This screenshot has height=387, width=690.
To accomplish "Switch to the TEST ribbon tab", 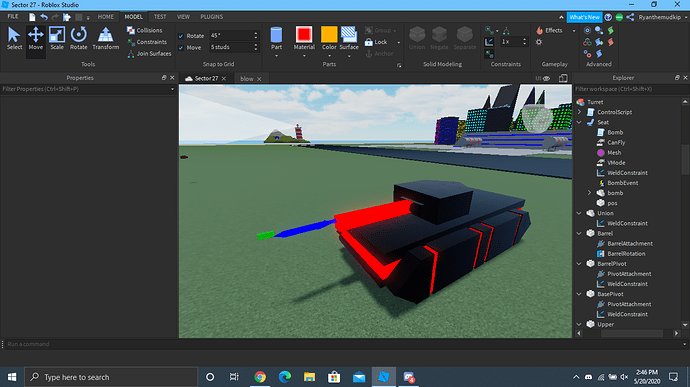I will tap(160, 17).
